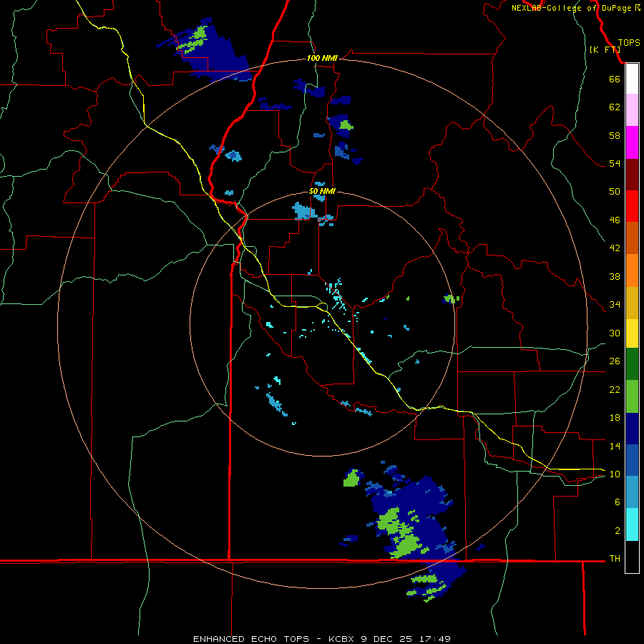644x644 pixels.
Task: Click the '62' legend value
Action: tap(615, 107)
